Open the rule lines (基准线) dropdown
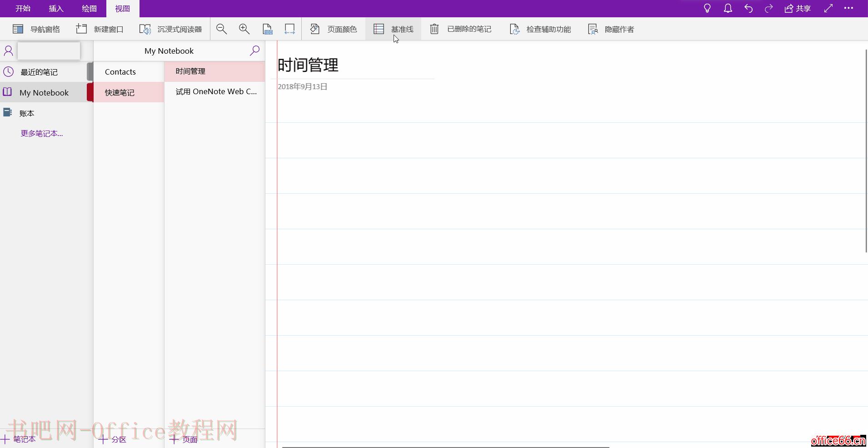This screenshot has width=868, height=448. coord(393,29)
